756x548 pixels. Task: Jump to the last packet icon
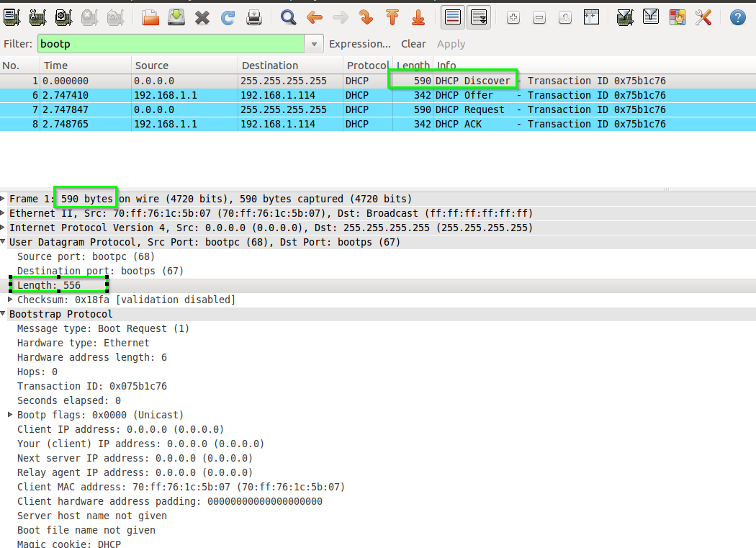coord(418,17)
